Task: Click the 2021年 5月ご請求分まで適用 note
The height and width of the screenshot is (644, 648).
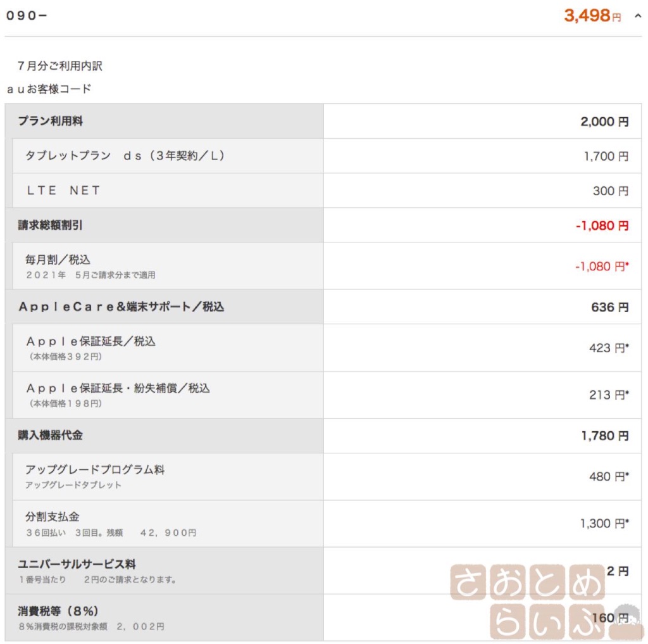Action: (90, 275)
